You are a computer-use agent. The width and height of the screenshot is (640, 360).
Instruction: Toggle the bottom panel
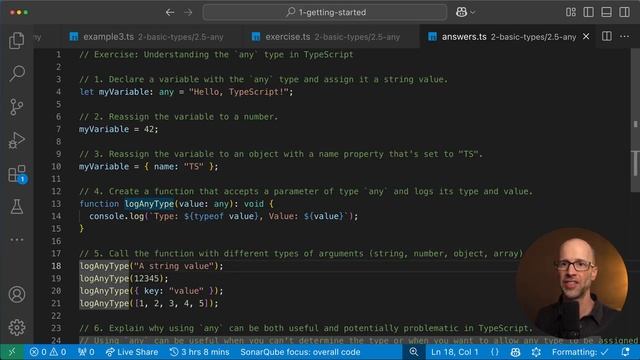(607, 12)
